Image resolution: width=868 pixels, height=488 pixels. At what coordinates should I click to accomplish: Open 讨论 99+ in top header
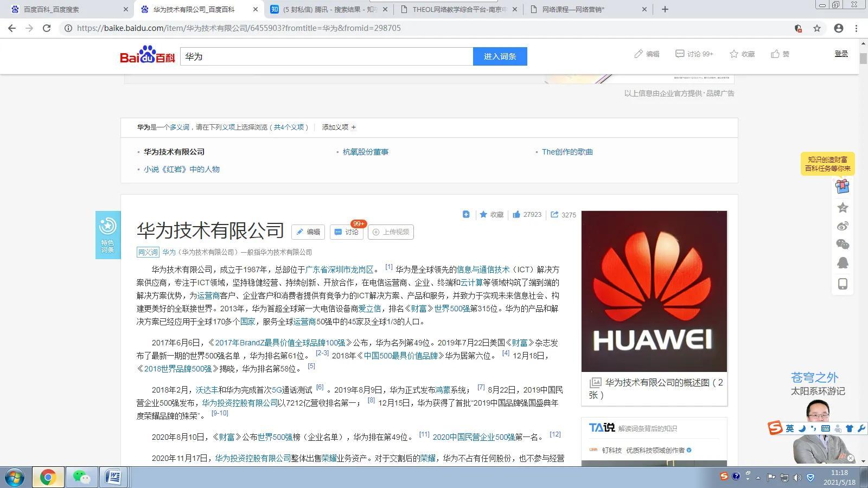tap(694, 54)
